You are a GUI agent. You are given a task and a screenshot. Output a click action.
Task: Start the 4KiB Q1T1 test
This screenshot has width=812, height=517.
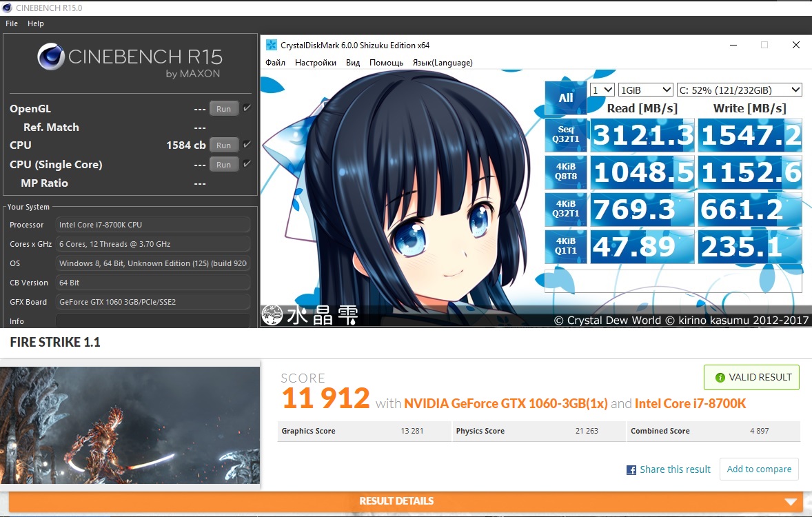coord(565,247)
